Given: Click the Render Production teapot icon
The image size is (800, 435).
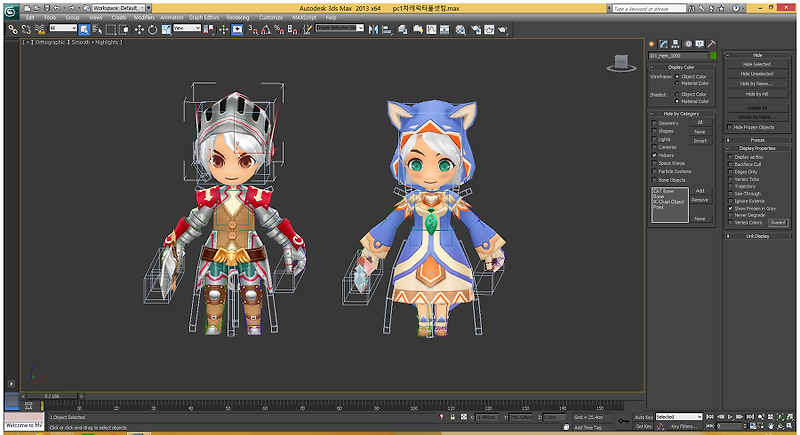Looking at the screenshot, I should [x=503, y=30].
